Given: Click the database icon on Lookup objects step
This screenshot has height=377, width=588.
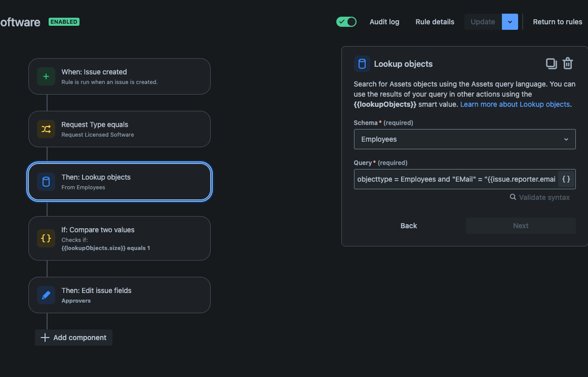Looking at the screenshot, I should coord(46,182).
